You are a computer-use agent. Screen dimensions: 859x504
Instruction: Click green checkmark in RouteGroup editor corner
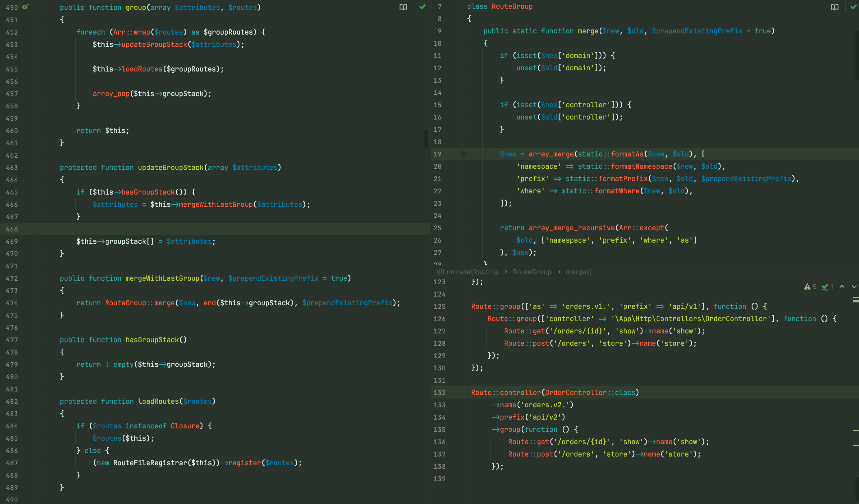click(853, 7)
